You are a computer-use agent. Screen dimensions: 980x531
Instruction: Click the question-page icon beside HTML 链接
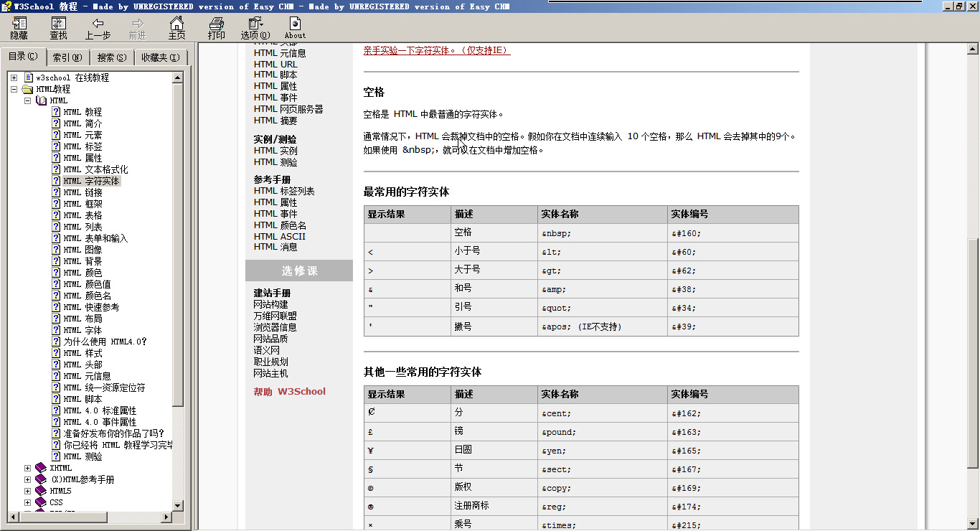coord(56,192)
